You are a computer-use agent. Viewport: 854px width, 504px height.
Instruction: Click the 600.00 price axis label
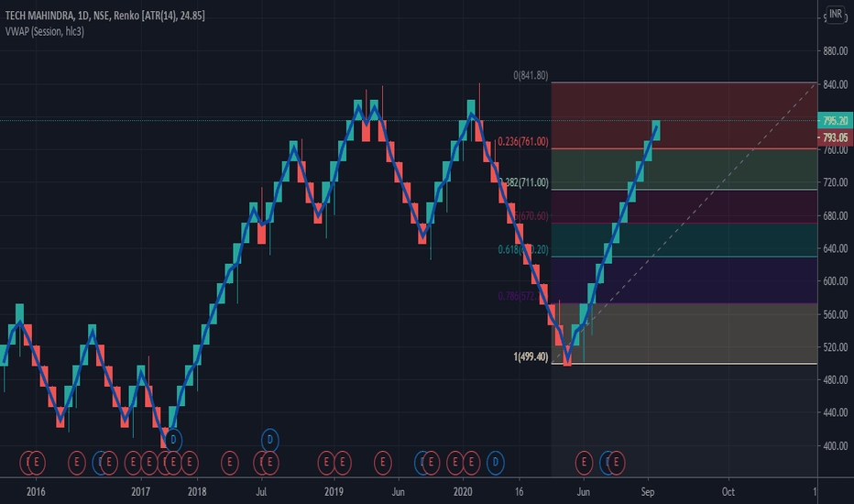[x=836, y=281]
